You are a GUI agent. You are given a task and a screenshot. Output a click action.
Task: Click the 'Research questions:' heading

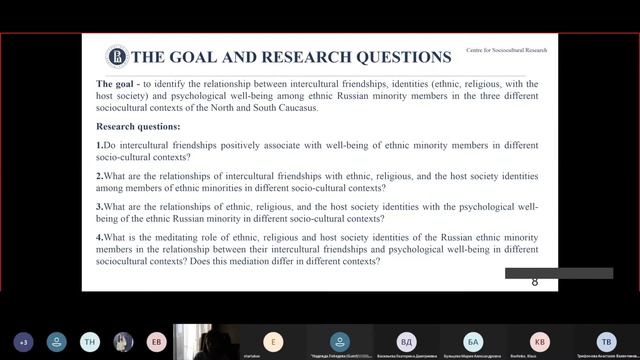[138, 127]
